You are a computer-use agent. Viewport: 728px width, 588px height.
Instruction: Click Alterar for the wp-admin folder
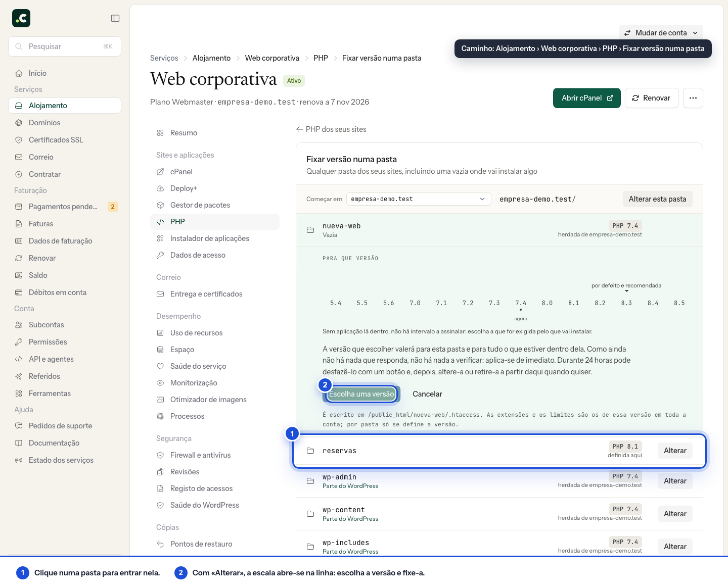coord(675,481)
